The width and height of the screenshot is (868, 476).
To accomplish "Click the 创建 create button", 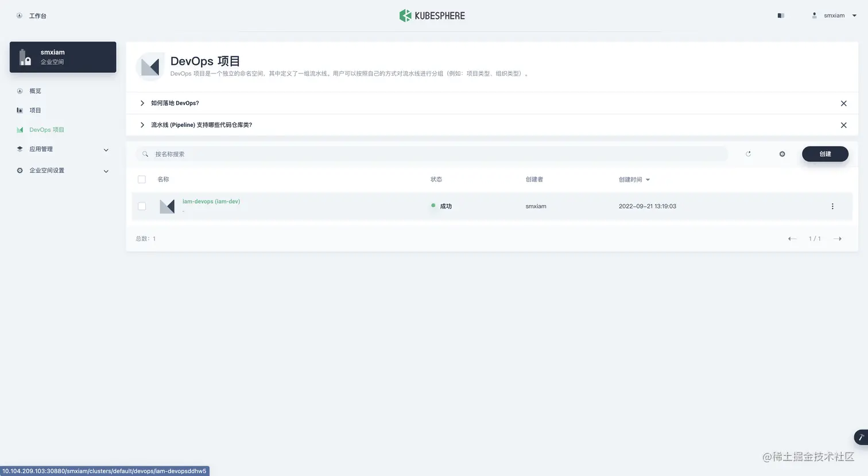I will [x=825, y=154].
